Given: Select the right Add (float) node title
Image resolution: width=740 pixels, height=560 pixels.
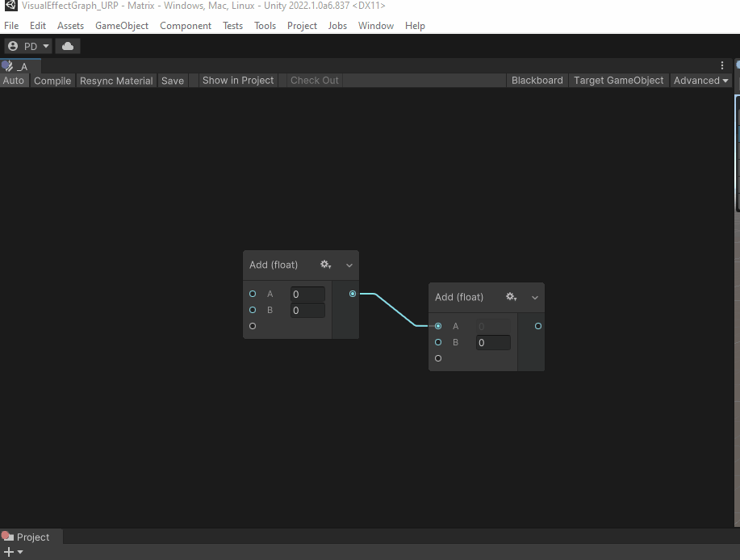Looking at the screenshot, I should pyautogui.click(x=459, y=297).
